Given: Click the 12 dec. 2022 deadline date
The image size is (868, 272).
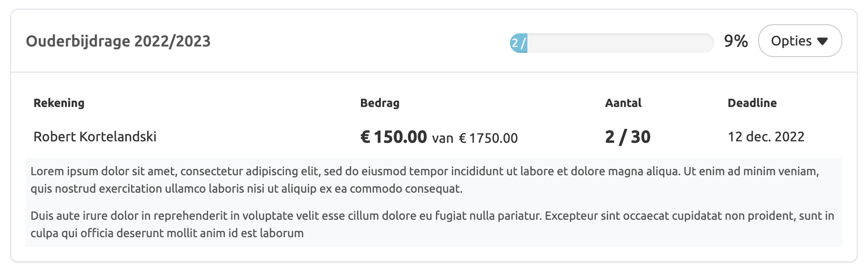Looking at the screenshot, I should coord(766,136).
